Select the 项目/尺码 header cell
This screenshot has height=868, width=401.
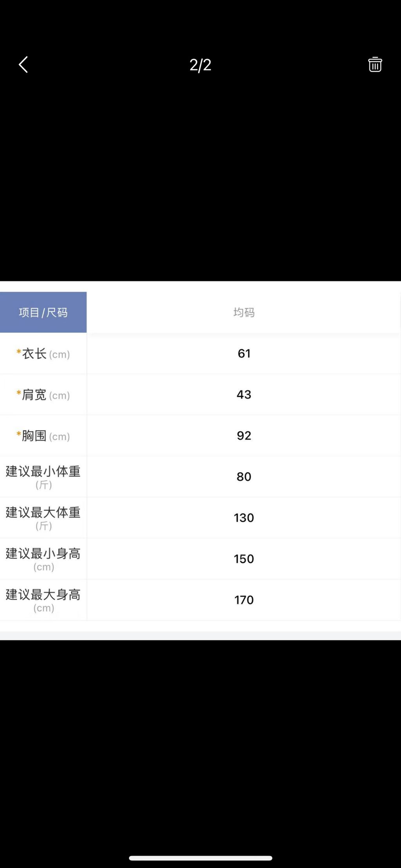tap(43, 312)
